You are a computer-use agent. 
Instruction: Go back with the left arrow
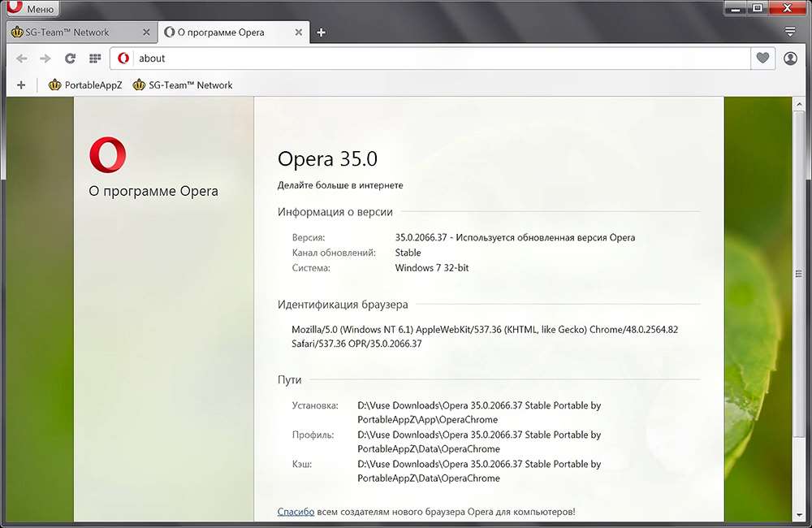[22, 58]
